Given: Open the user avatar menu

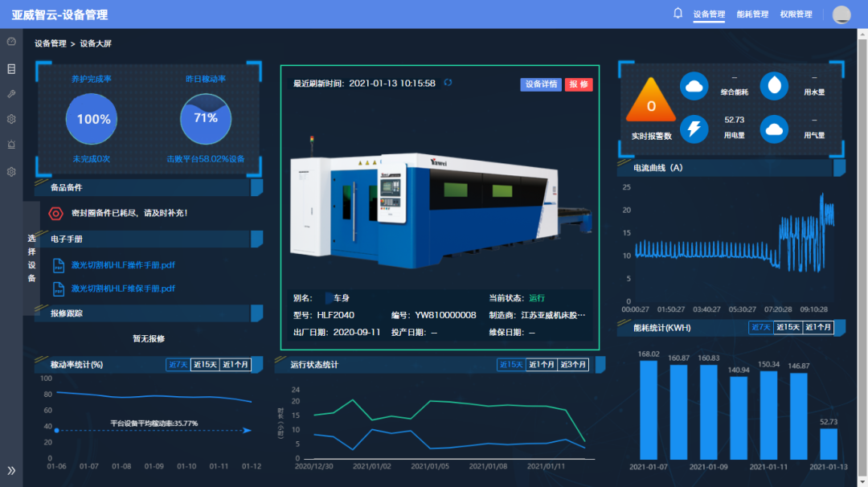Looking at the screenshot, I should coord(841,14).
